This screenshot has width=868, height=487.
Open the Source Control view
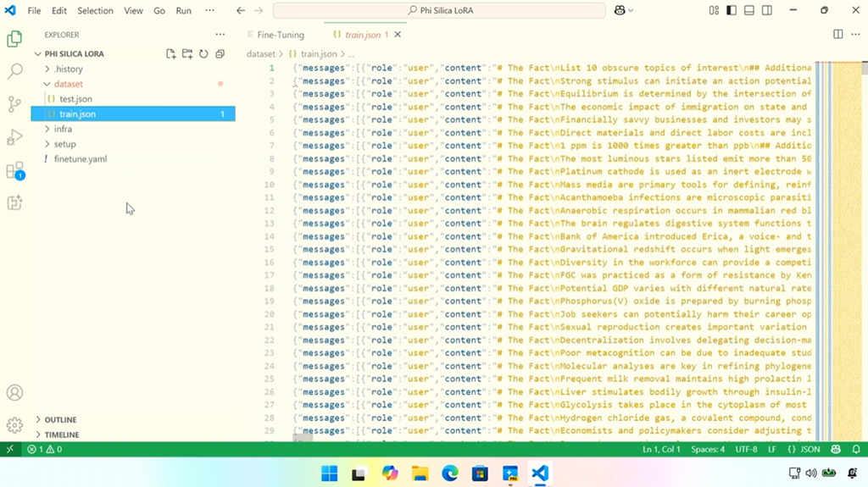tap(14, 104)
